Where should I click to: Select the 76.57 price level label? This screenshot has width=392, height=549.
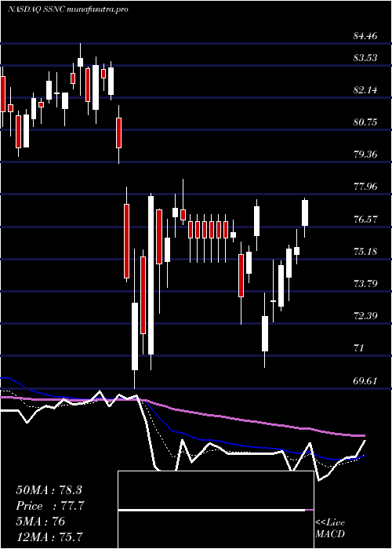tap(365, 220)
